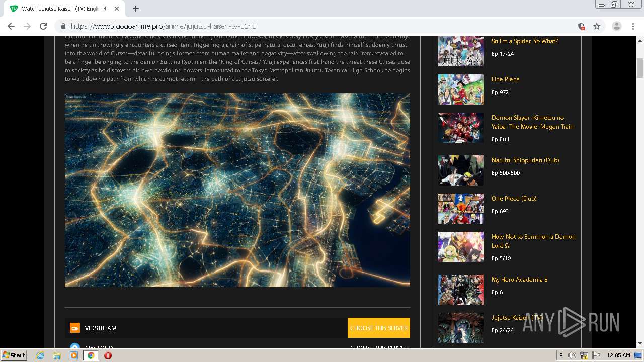Open the So I'm a Spider thumbnail
The image size is (644, 362).
460,51
